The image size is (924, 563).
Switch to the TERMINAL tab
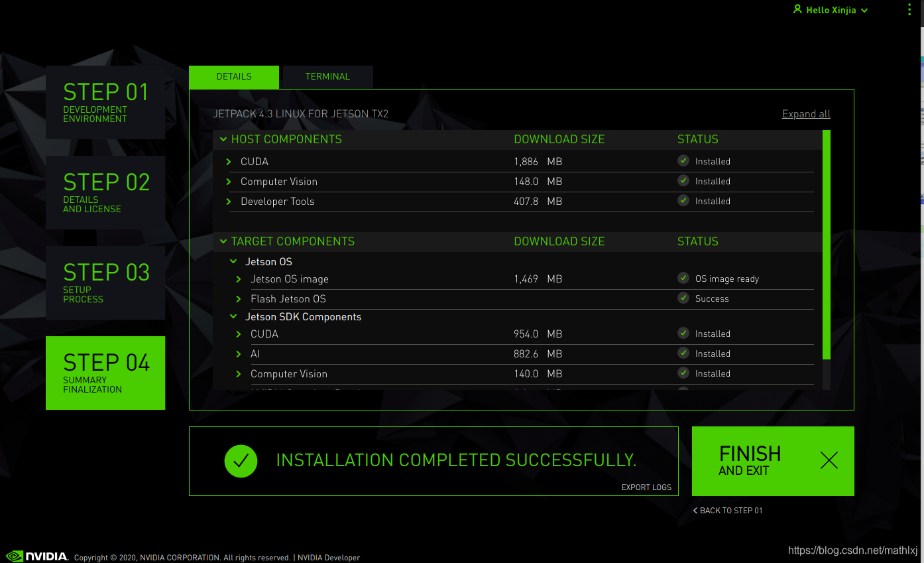click(x=327, y=76)
